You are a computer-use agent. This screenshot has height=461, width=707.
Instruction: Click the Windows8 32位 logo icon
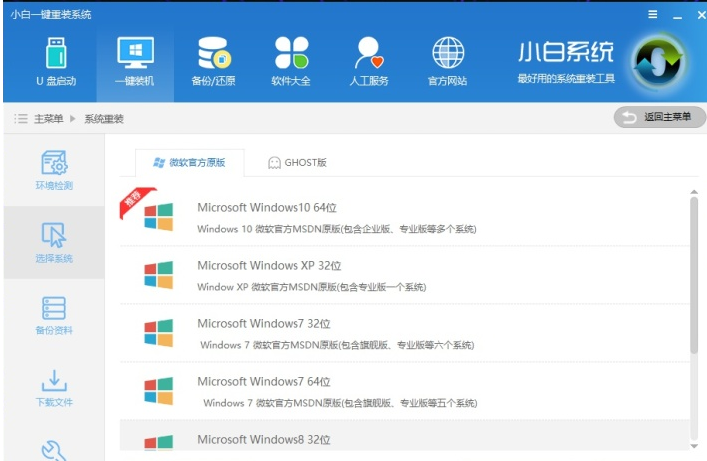click(158, 443)
